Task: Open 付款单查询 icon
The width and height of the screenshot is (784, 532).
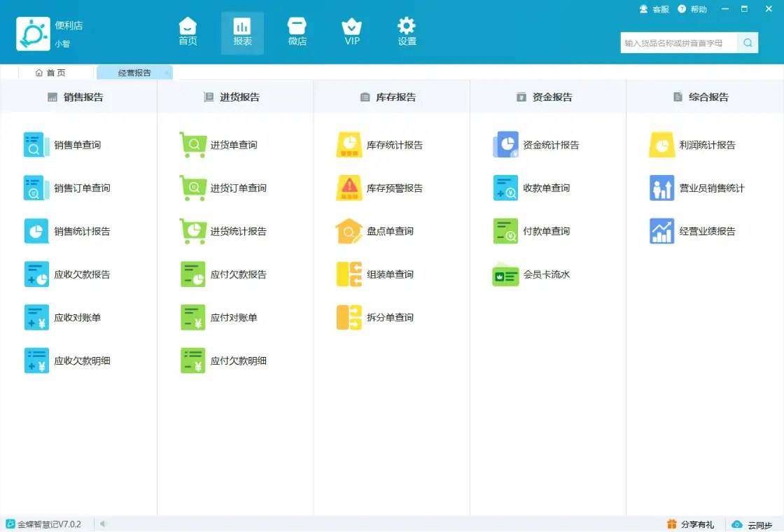Action: coord(505,231)
